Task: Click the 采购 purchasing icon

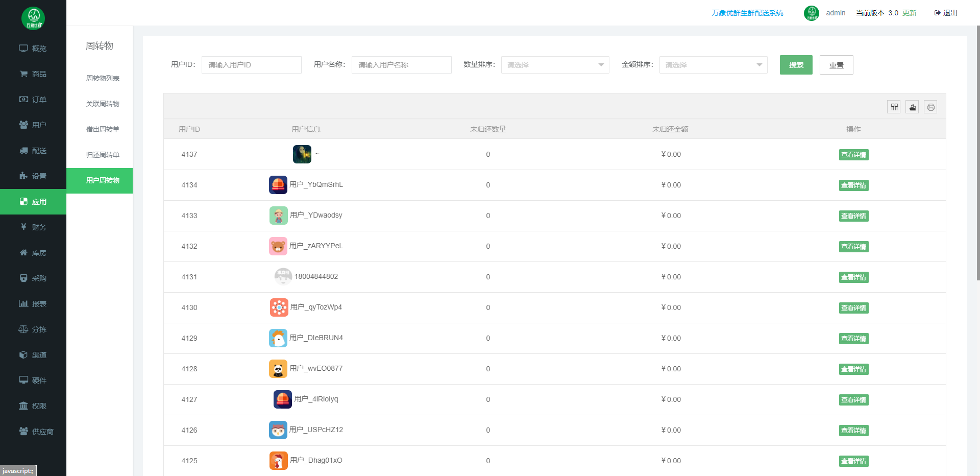Action: 23,278
